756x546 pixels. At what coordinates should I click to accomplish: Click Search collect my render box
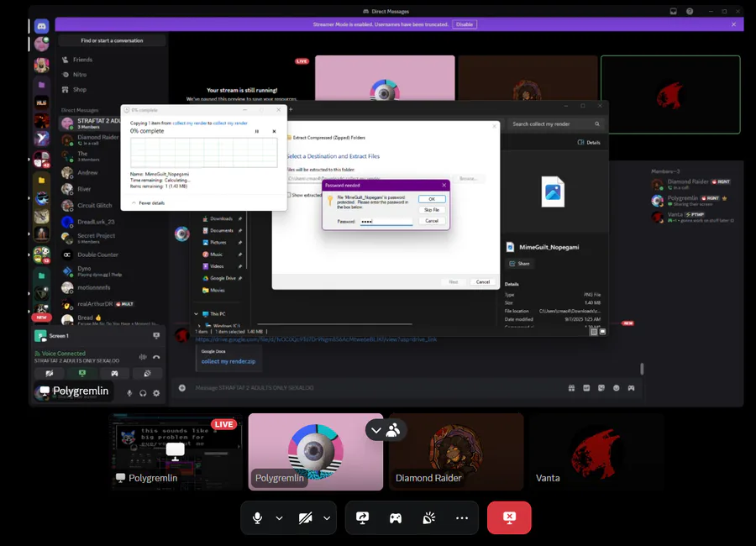[555, 124]
